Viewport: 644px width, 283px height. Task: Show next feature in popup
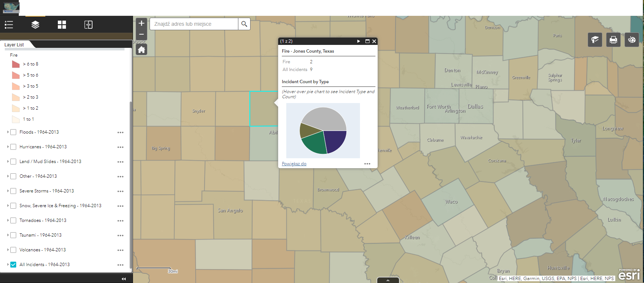(358, 41)
